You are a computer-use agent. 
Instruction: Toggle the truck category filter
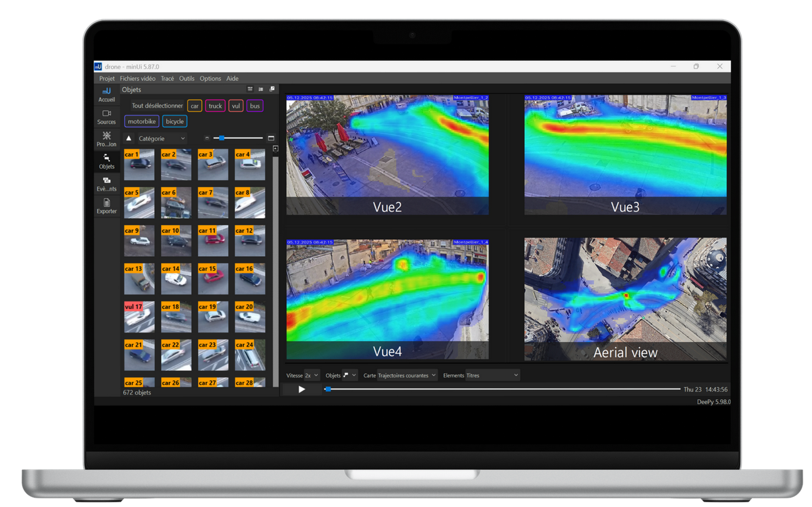[215, 106]
